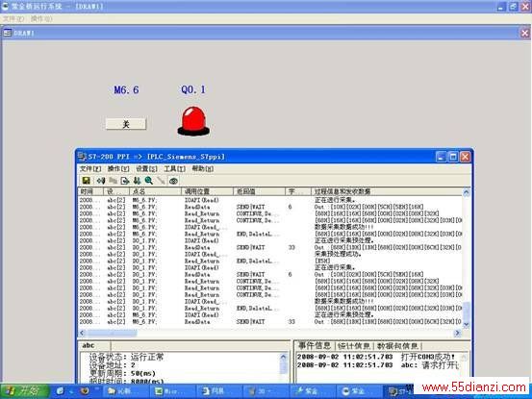Click the export document icon in toolbar

coord(125,181)
